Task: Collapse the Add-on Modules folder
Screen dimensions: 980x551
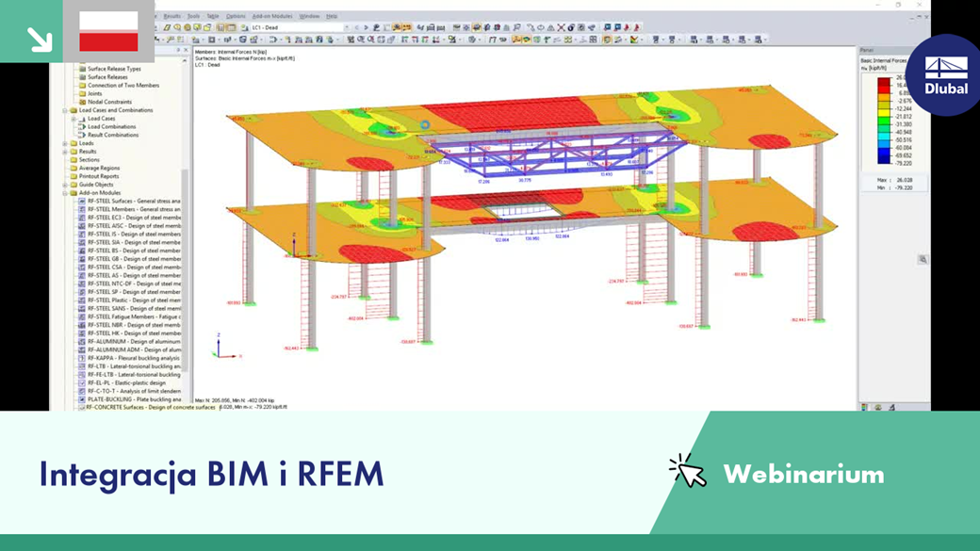Action: point(65,193)
